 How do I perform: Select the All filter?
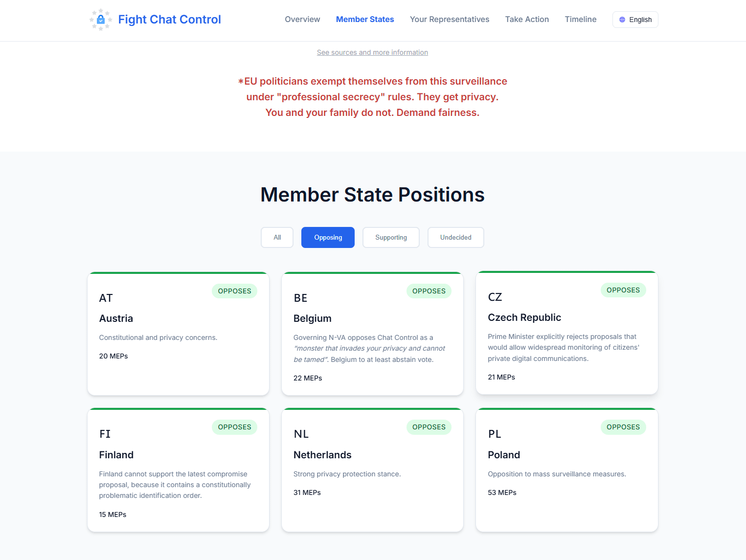pyautogui.click(x=277, y=238)
